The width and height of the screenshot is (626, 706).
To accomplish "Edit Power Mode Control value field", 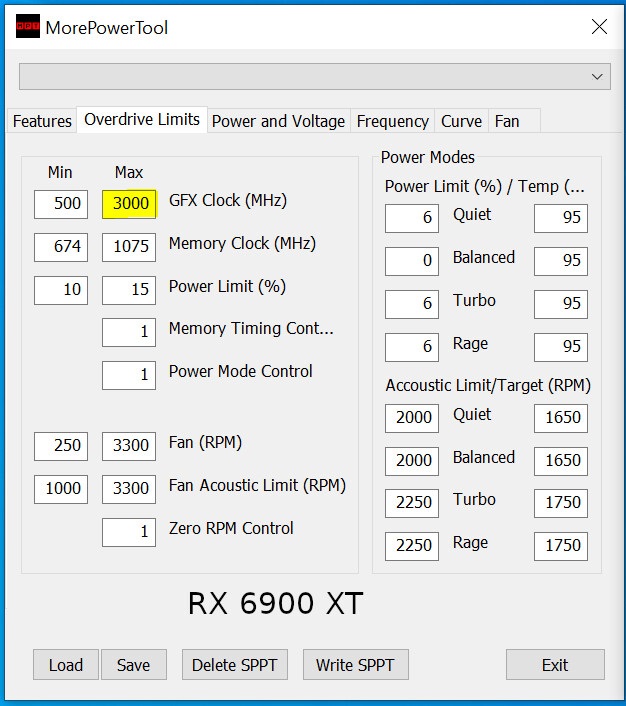I will (129, 375).
